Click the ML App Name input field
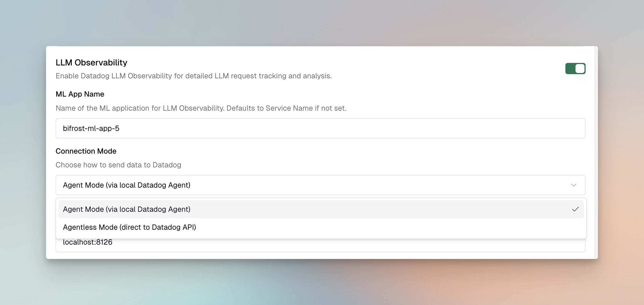Image resolution: width=644 pixels, height=305 pixels. 320,128
